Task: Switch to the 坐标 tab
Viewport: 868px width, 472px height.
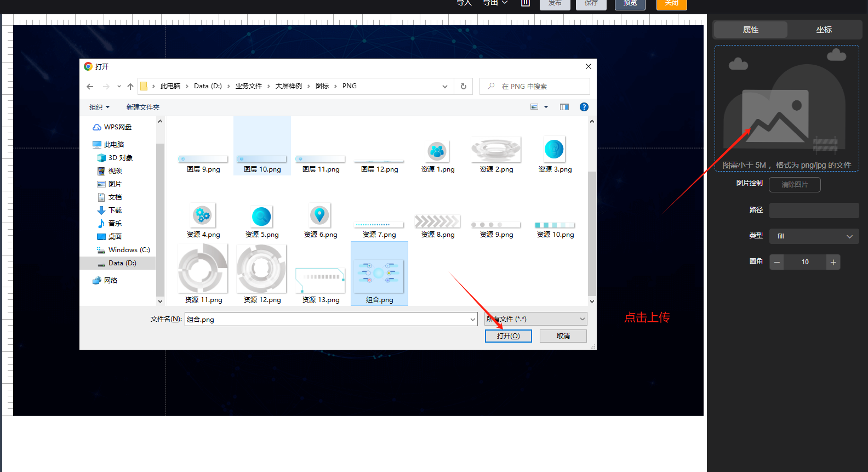Action: [x=824, y=30]
